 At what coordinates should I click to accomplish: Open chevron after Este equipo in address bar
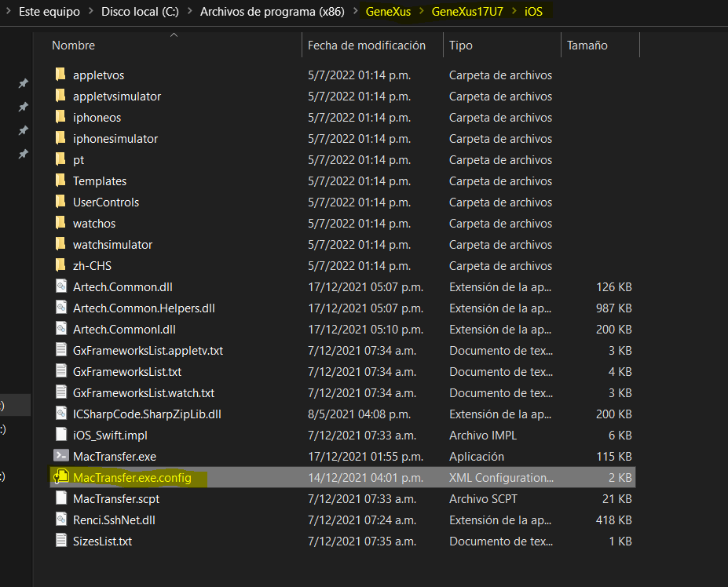(90, 12)
